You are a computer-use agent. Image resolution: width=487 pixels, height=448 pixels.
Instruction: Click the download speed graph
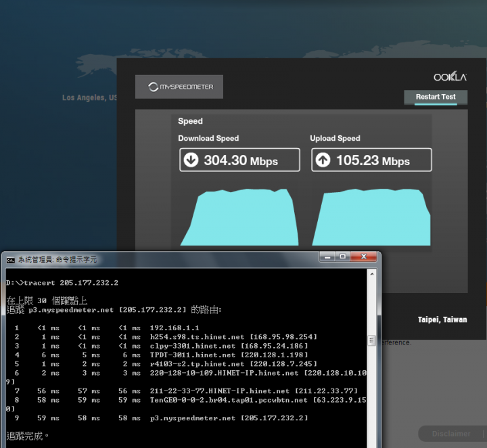coord(239,217)
